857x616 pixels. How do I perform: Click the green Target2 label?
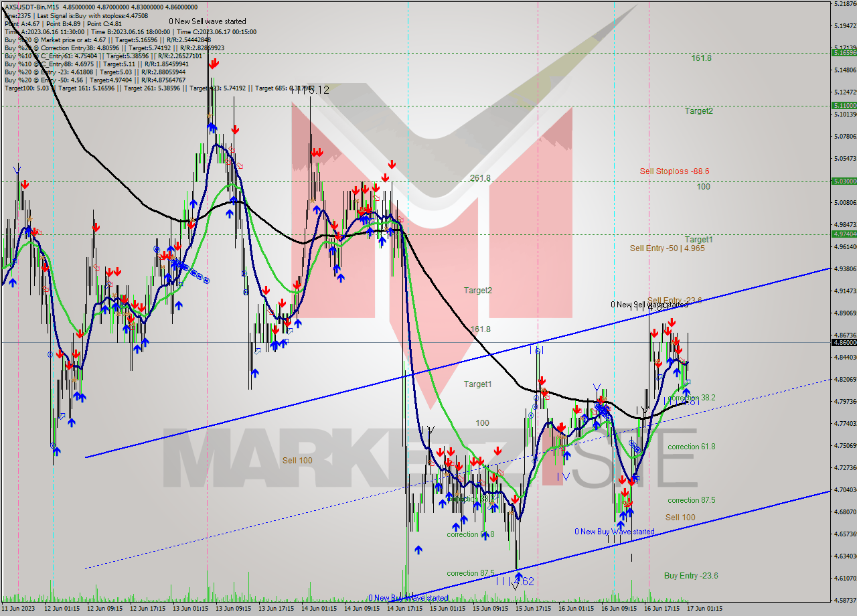click(x=698, y=111)
